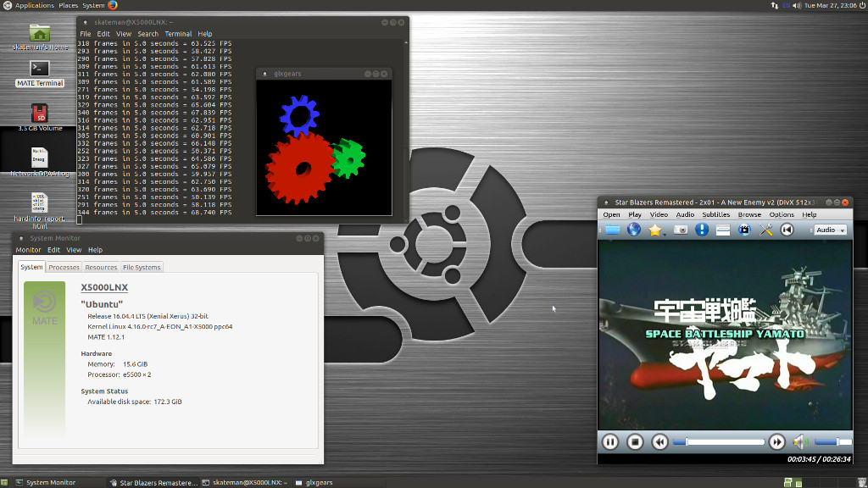Click the previous track icon in the toolbar

tap(787, 230)
